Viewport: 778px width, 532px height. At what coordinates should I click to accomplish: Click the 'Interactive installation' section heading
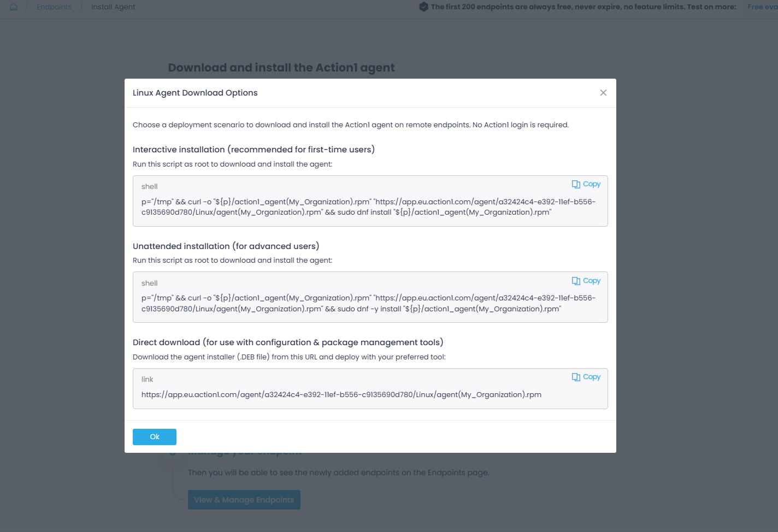[x=254, y=150]
